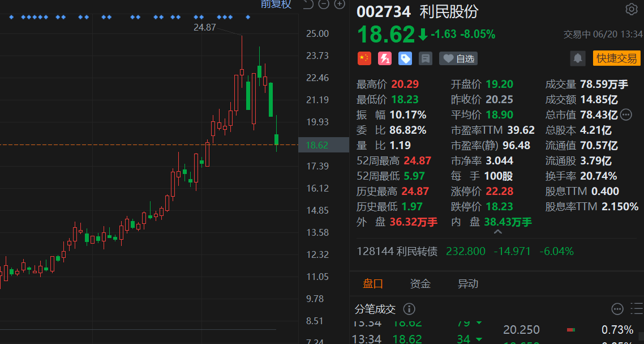Switch to the 盘口 tab

tap(373, 283)
